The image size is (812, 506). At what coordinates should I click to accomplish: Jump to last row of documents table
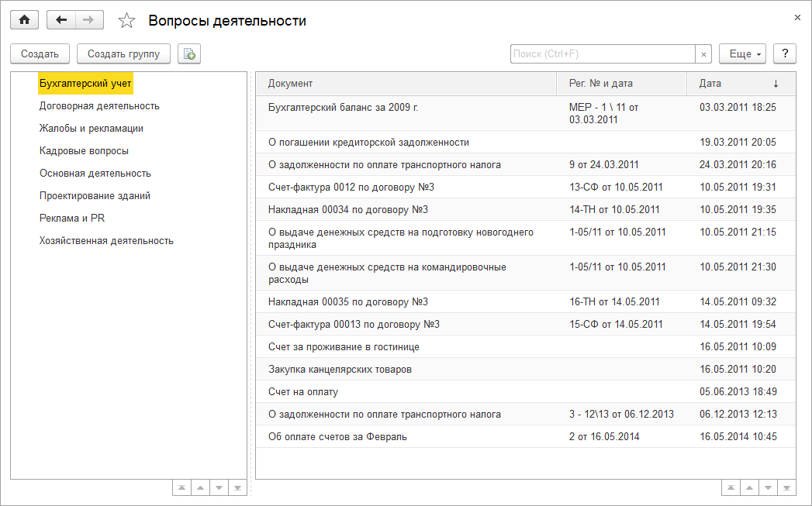coord(786,488)
